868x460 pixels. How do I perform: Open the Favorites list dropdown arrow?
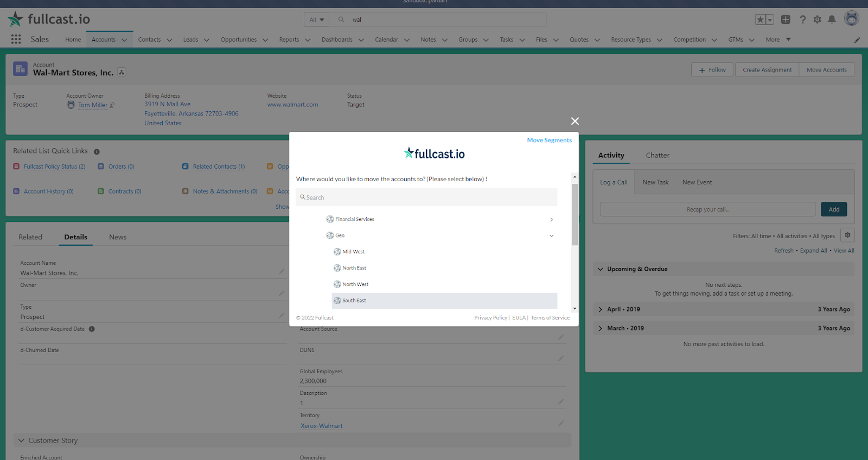click(770, 20)
